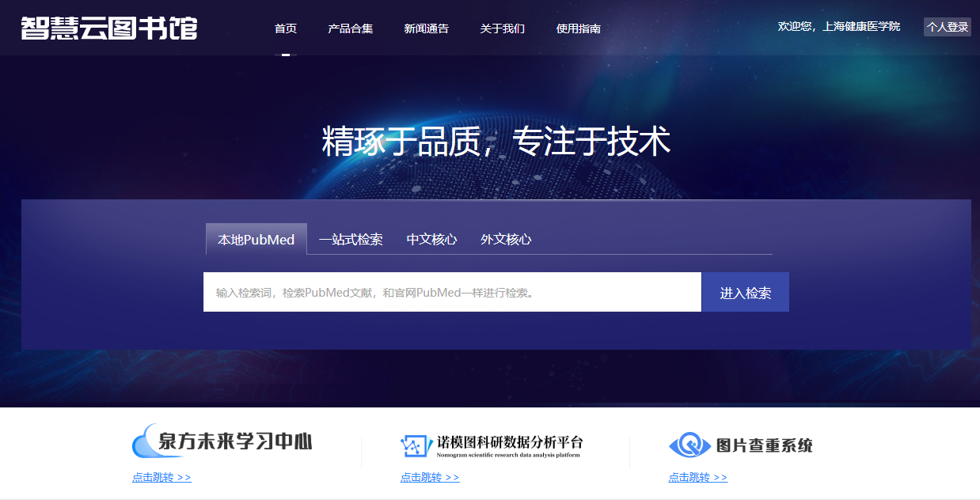Click the 欢迎您,上海健康医学院 welcome text
This screenshot has height=500, width=980.
839,27
